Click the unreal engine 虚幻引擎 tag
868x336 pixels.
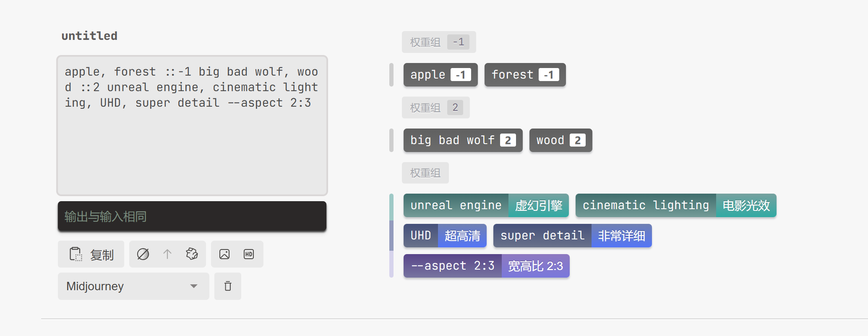tap(485, 205)
